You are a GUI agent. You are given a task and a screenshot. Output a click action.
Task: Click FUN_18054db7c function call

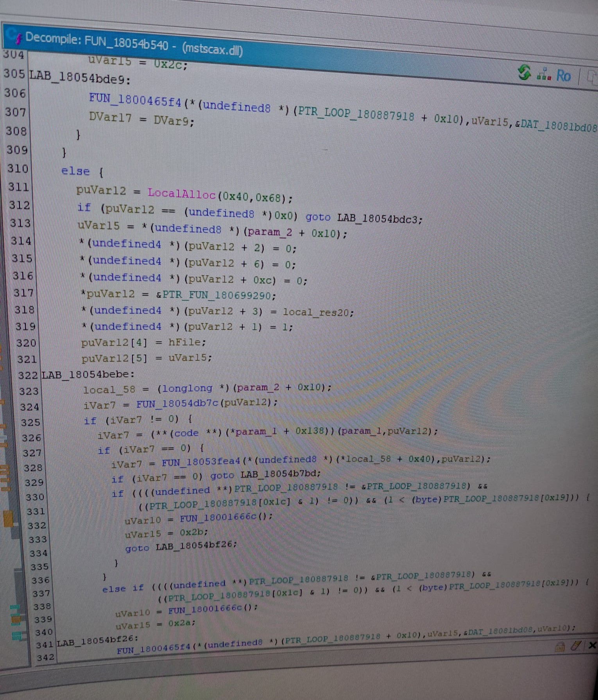[x=177, y=403]
